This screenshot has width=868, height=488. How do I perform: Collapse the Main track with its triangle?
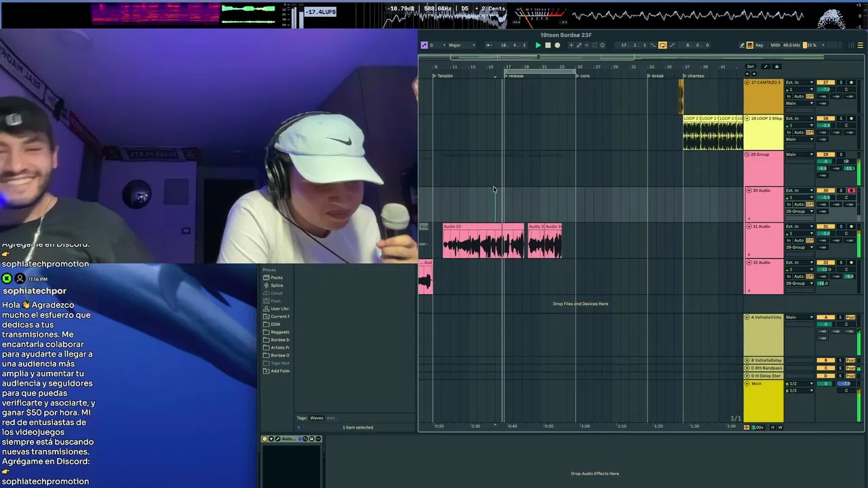tap(747, 384)
